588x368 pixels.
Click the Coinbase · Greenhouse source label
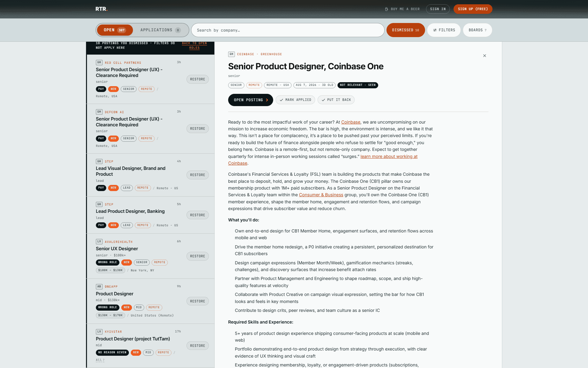click(259, 54)
